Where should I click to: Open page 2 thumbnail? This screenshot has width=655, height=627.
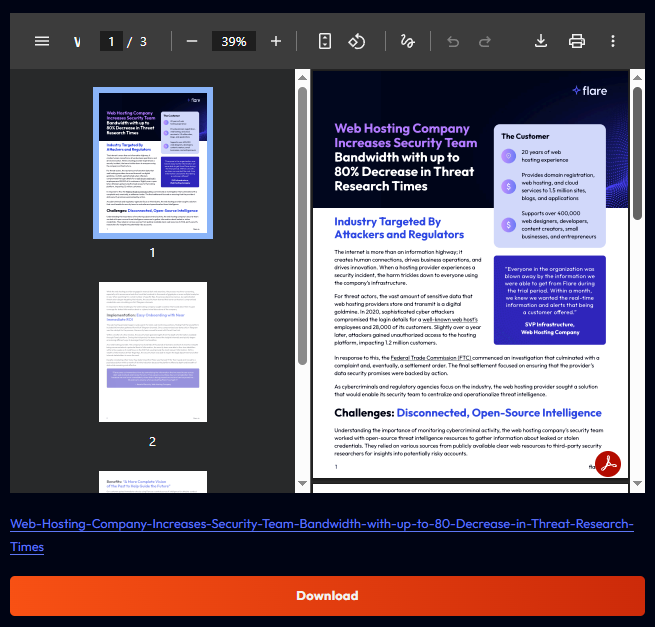pos(153,351)
